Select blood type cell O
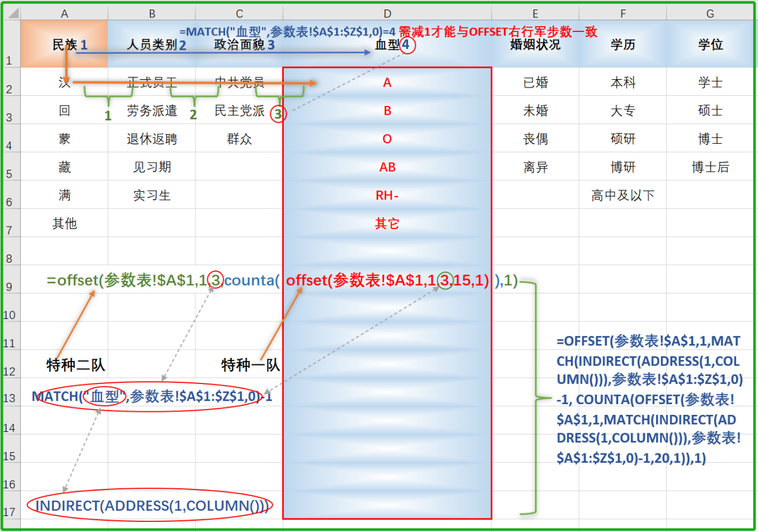 point(387,138)
